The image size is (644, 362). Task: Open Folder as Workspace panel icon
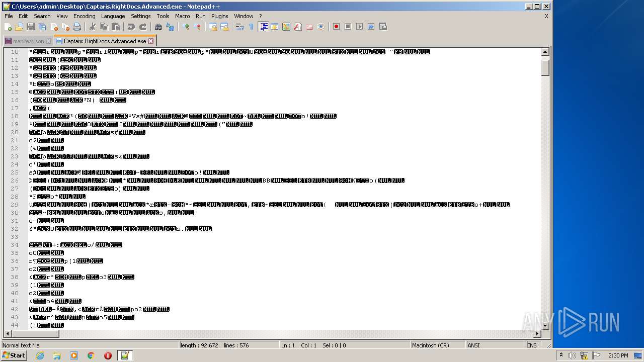309,27
